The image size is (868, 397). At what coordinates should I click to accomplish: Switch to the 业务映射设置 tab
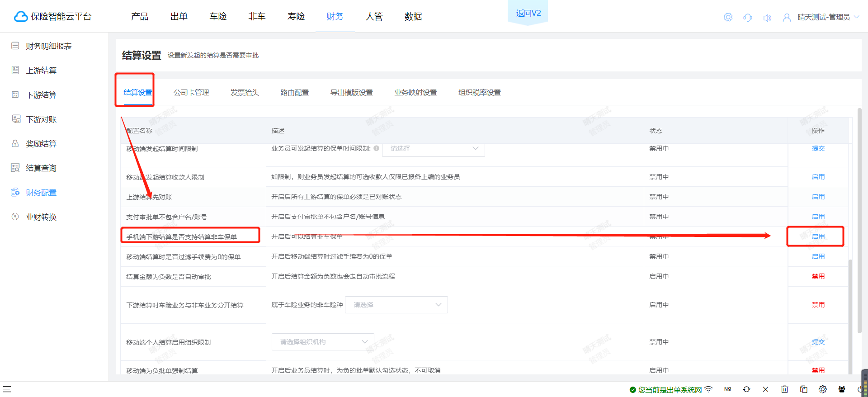415,92
